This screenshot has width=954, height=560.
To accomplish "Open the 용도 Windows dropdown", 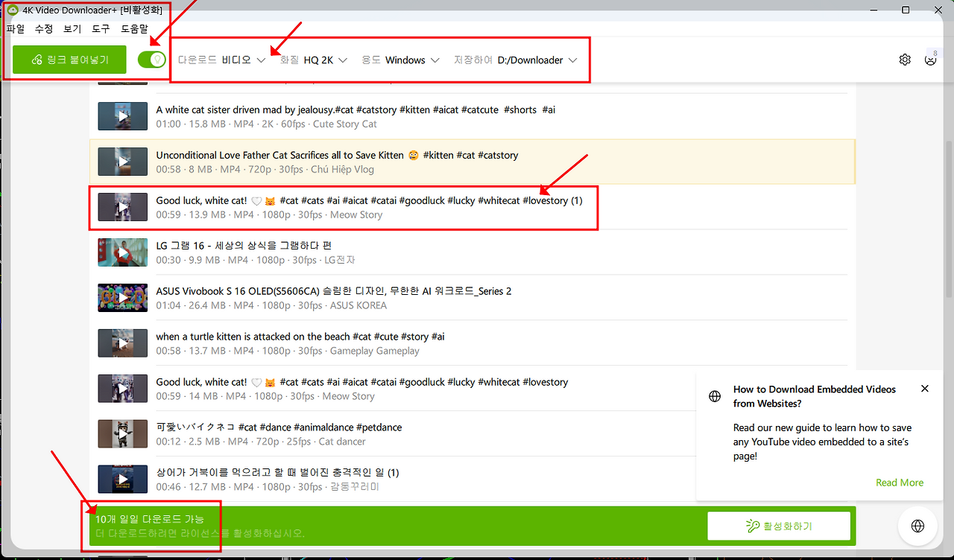I will click(x=401, y=60).
